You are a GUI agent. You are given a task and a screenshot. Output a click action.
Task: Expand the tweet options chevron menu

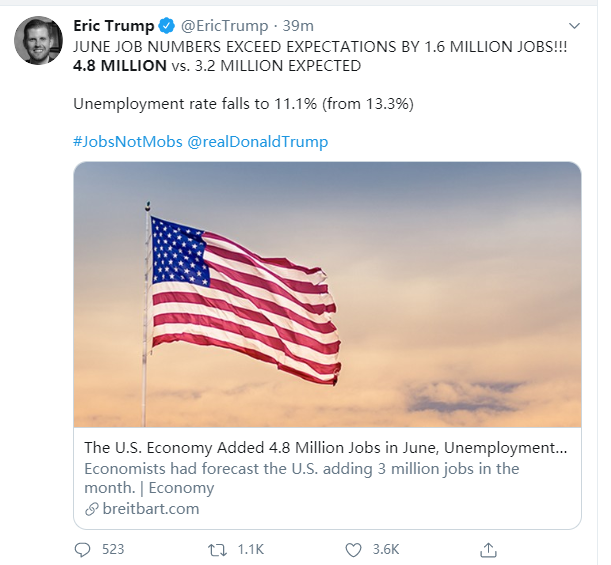pos(574,26)
